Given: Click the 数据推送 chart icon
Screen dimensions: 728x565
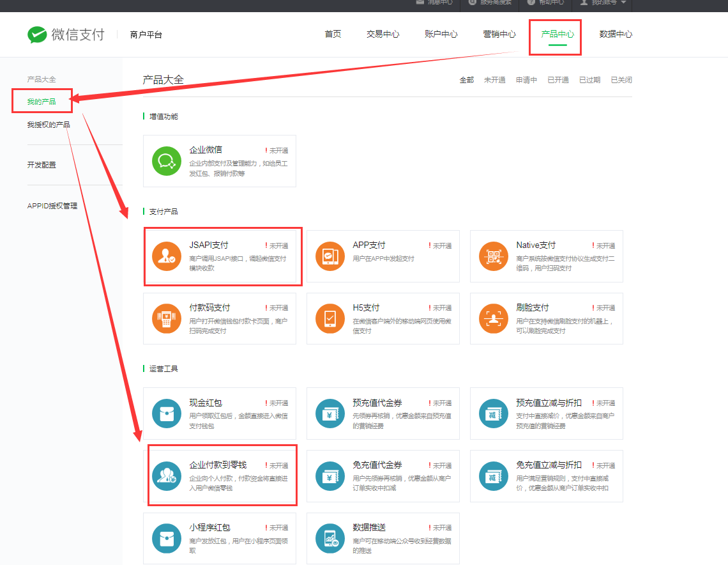Looking at the screenshot, I should [330, 539].
